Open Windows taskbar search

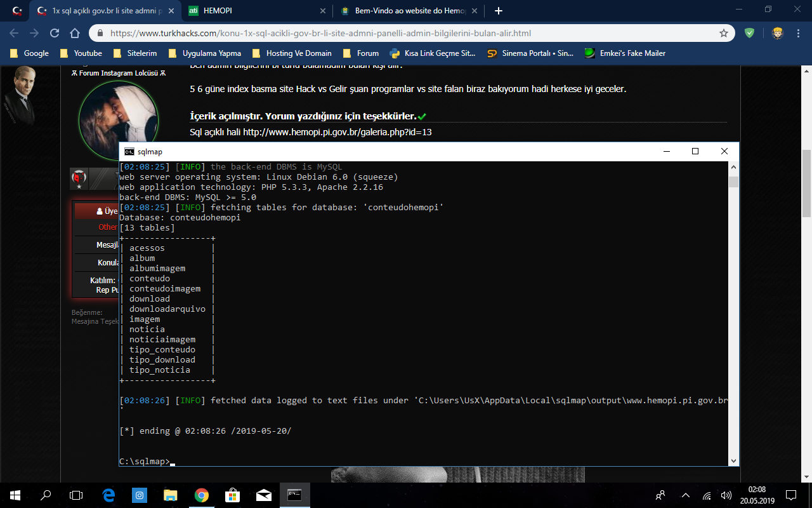(46, 495)
